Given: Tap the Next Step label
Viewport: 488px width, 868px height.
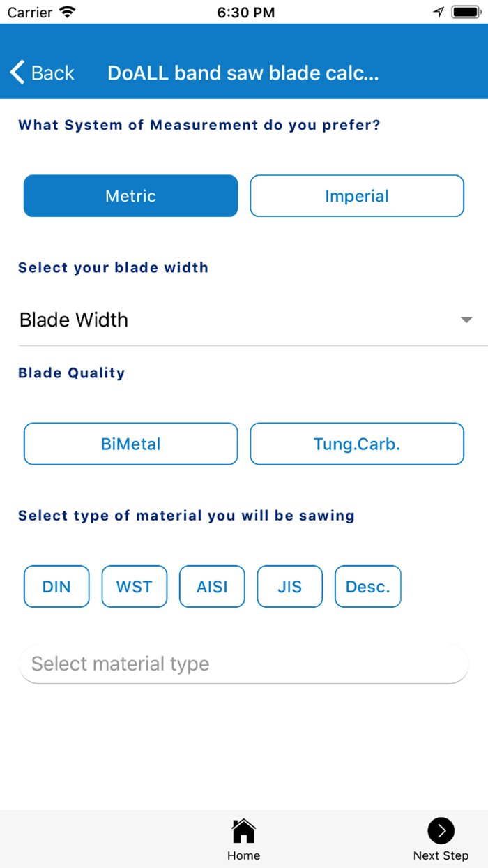Looking at the screenshot, I should pyautogui.click(x=441, y=855).
